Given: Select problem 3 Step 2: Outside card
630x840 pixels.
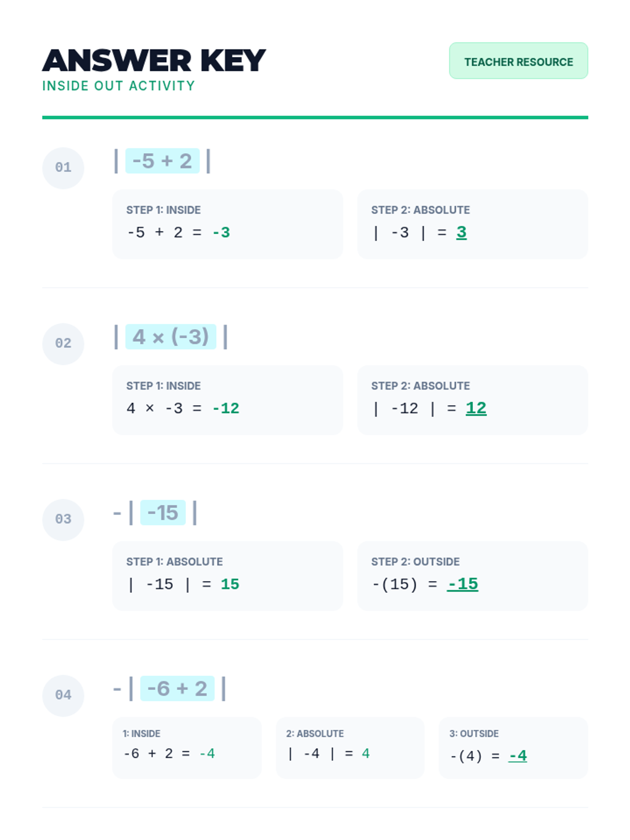Looking at the screenshot, I should pos(472,576).
